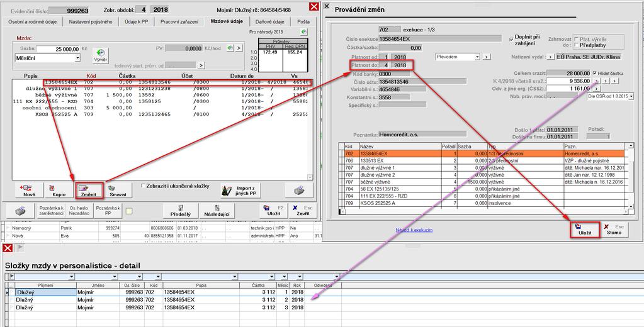This screenshot has width=644, height=327.
Task: Click arrow button next to Převodem dropdown
Action: click(486, 57)
